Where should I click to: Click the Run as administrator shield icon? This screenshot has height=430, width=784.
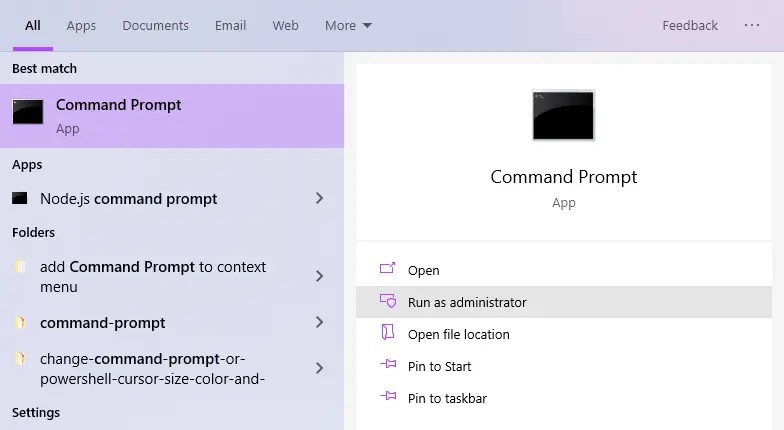coord(388,301)
